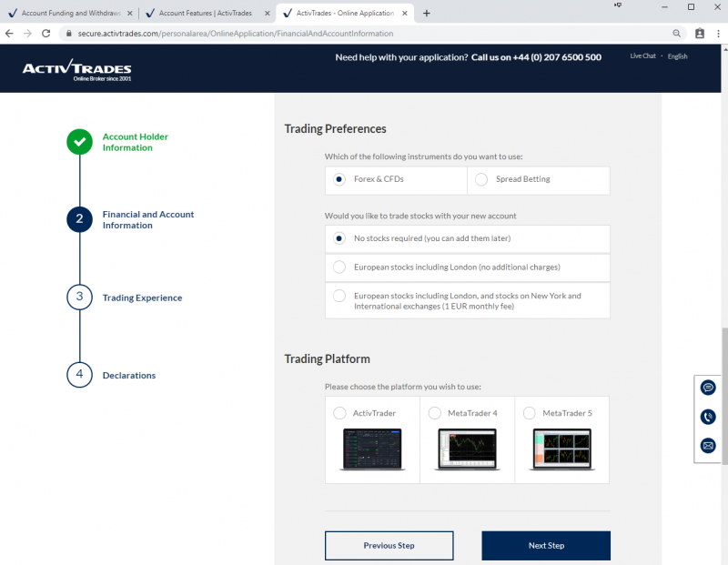Click the page vertical scrollbar thumb

coord(724,396)
